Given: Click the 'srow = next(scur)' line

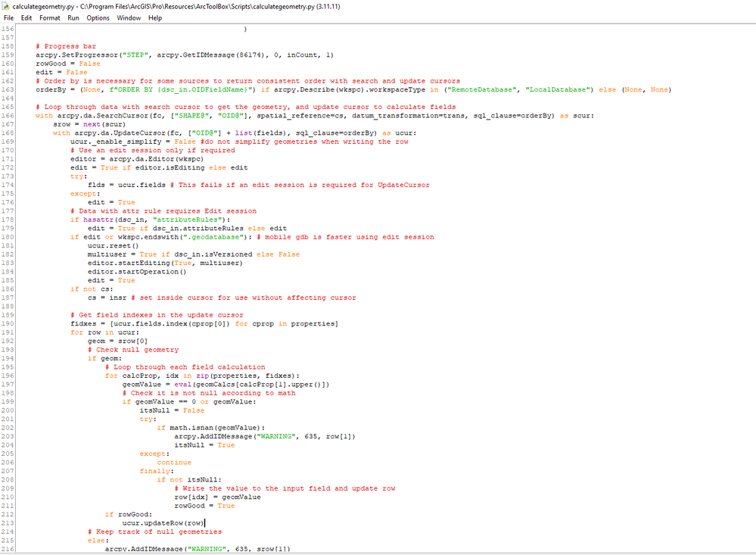Looking at the screenshot, I should [89, 124].
